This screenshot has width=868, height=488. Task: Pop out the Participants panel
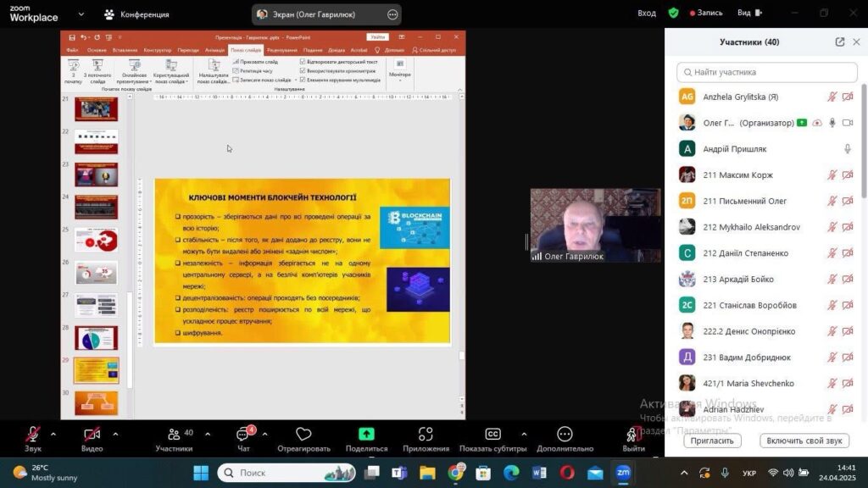pyautogui.click(x=840, y=42)
